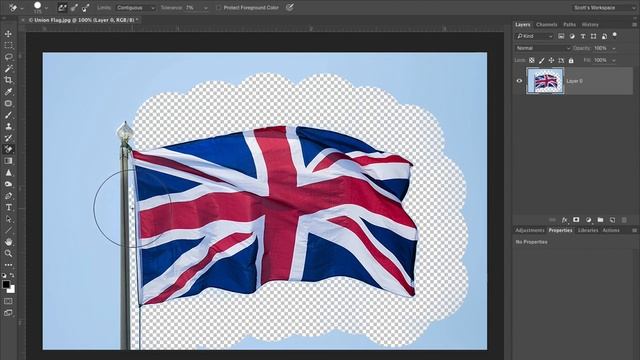The image size is (640, 360).
Task: Select the Brush tool
Action: tap(8, 115)
